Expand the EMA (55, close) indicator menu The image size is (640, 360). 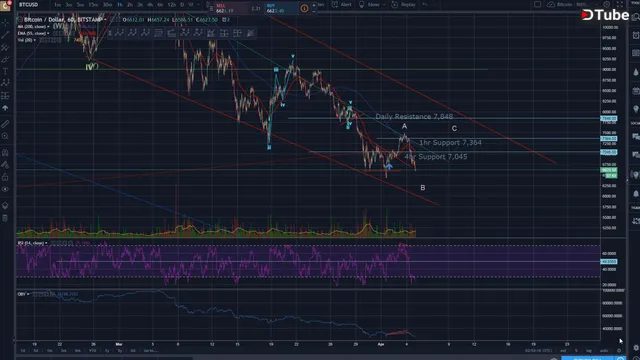pyautogui.click(x=48, y=33)
